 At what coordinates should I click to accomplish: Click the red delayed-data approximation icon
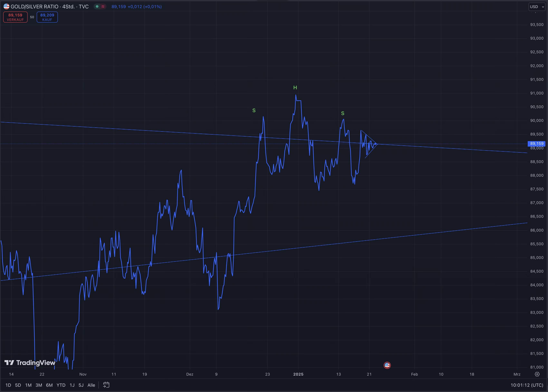[x=103, y=6]
